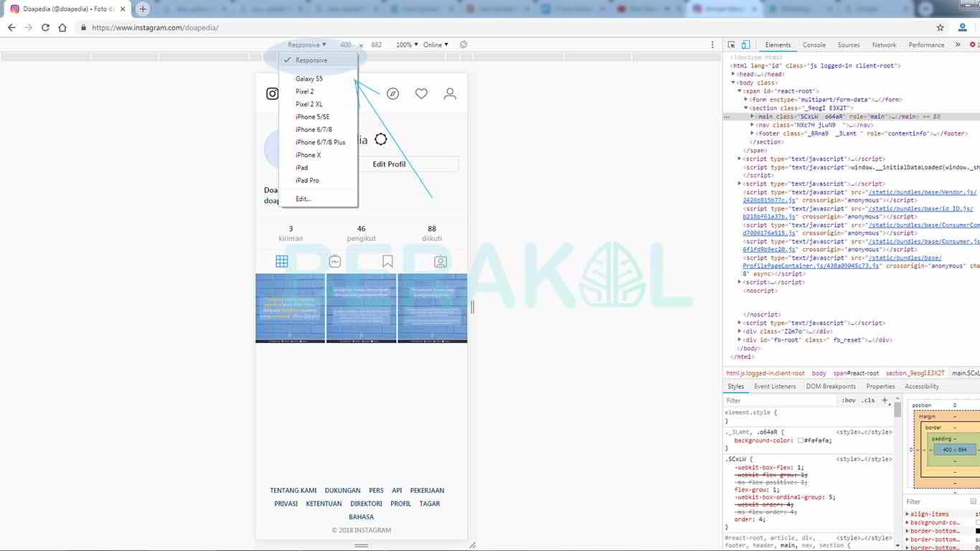
Task: Toggle the device toolbar icon
Action: (745, 44)
